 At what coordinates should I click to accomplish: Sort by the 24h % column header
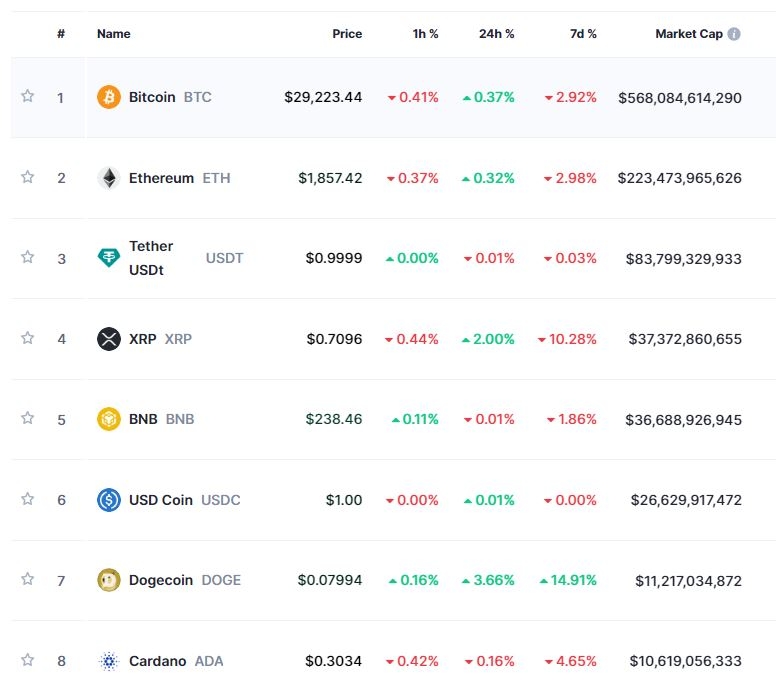click(x=496, y=34)
